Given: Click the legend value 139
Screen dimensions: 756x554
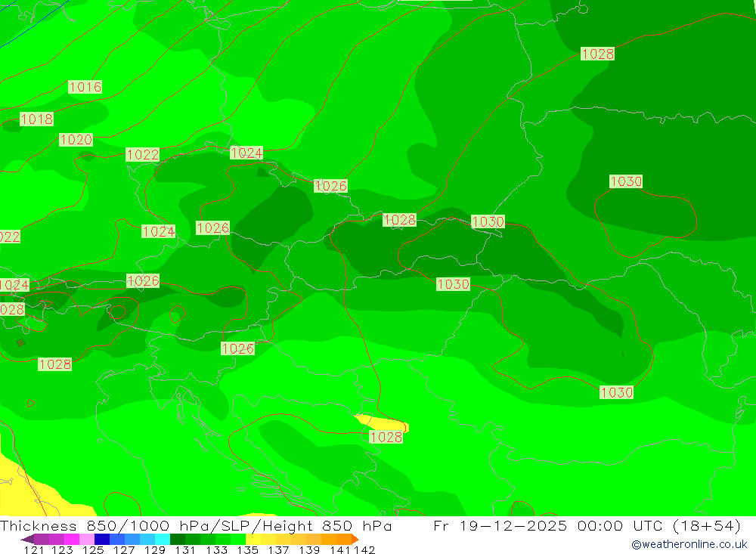Looking at the screenshot, I should click(308, 549).
